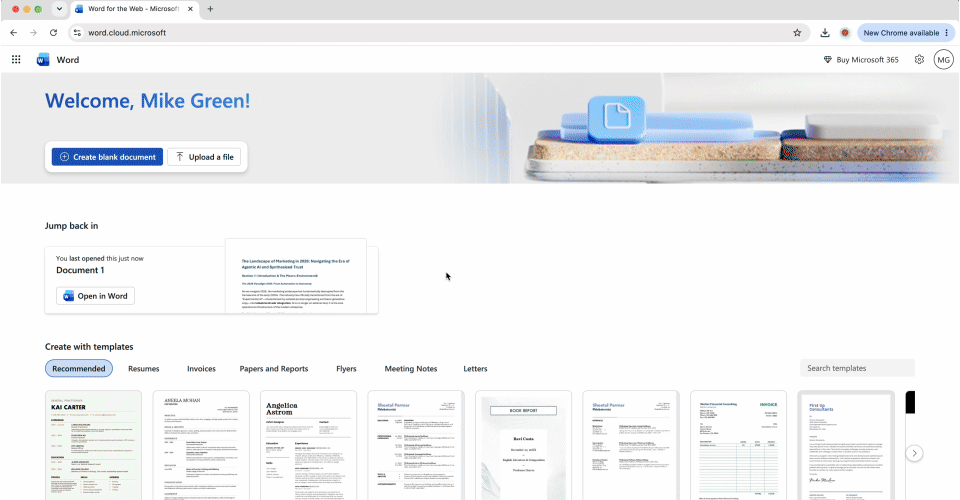Open the Microsoft 365 app launcher grid
Viewport: 960px width, 500px height.
(16, 59)
